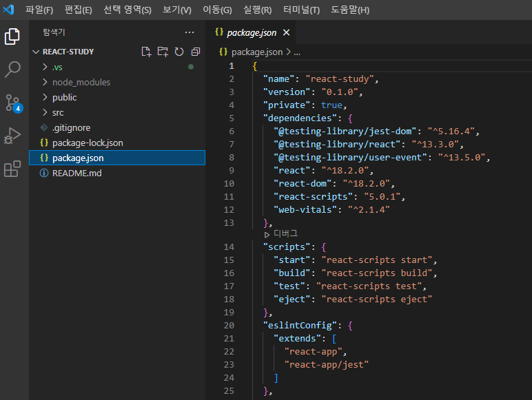Click the "private" true value
The image size is (532, 400).
332,105
